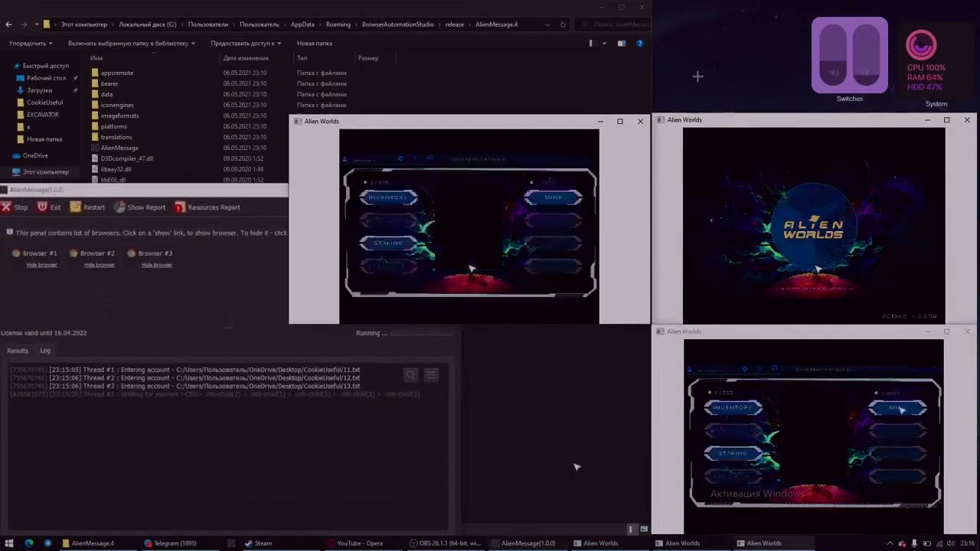Sort by Размер column header

(x=368, y=58)
